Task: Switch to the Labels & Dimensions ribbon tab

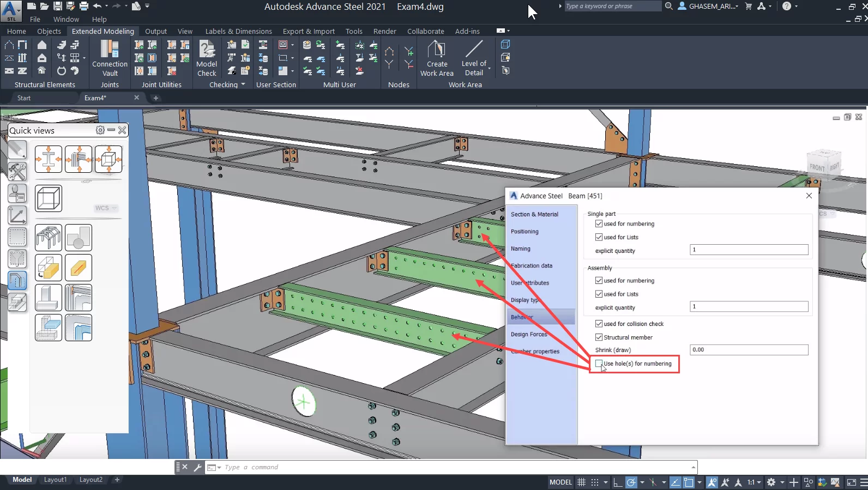Action: pyautogui.click(x=238, y=31)
